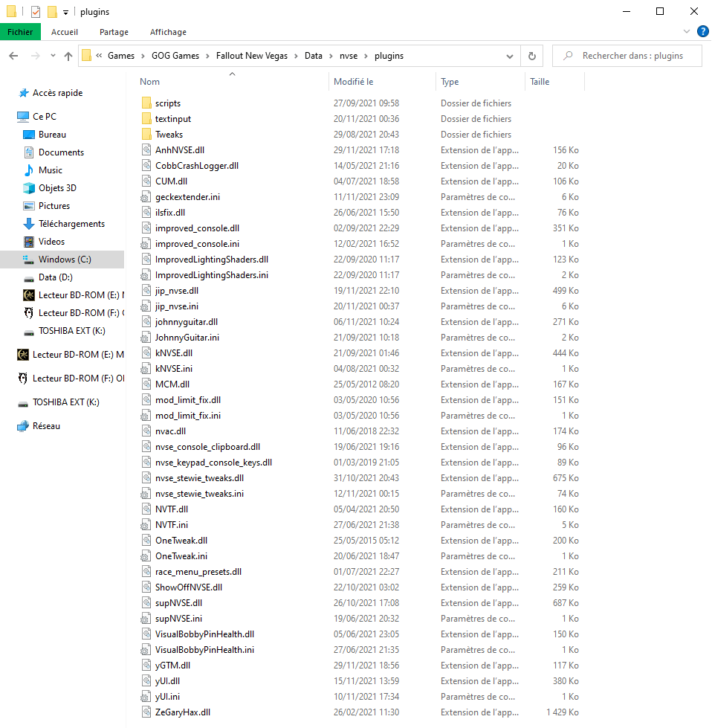The width and height of the screenshot is (712, 728).
Task: Click the Properties icon in quick access toolbar
Action: [36, 12]
